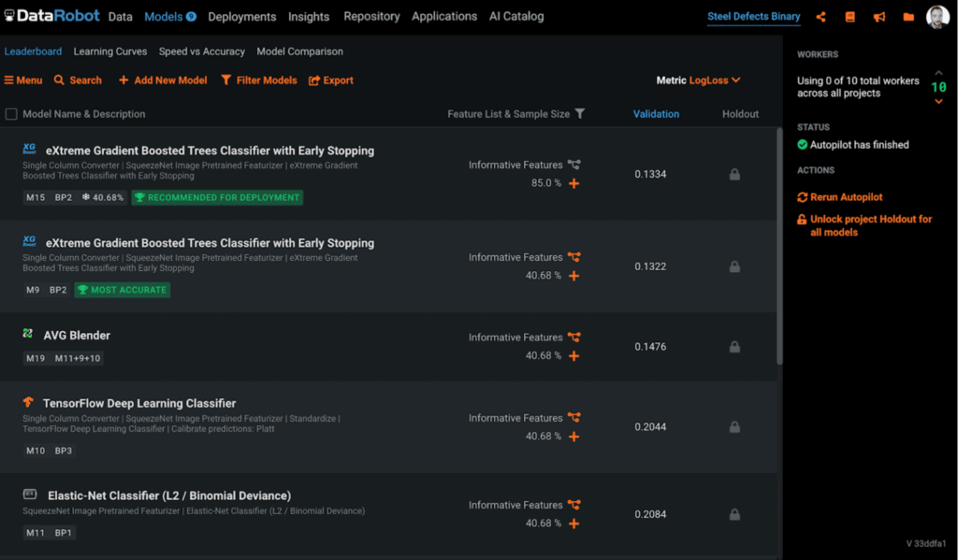Click the megaphone announcements icon
This screenshot has height=560, width=958.
click(879, 17)
